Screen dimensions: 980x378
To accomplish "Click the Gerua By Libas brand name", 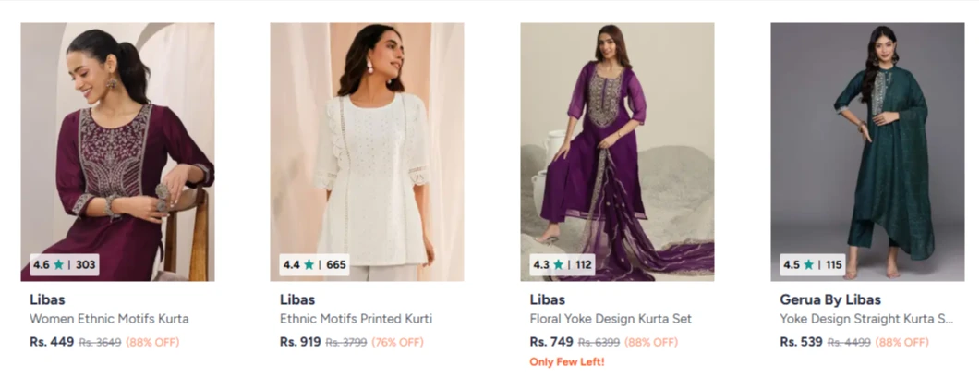I will point(830,299).
